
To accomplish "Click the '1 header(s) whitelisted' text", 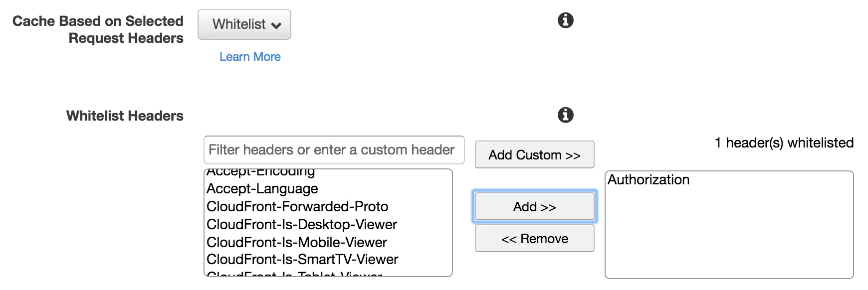I will 784,143.
